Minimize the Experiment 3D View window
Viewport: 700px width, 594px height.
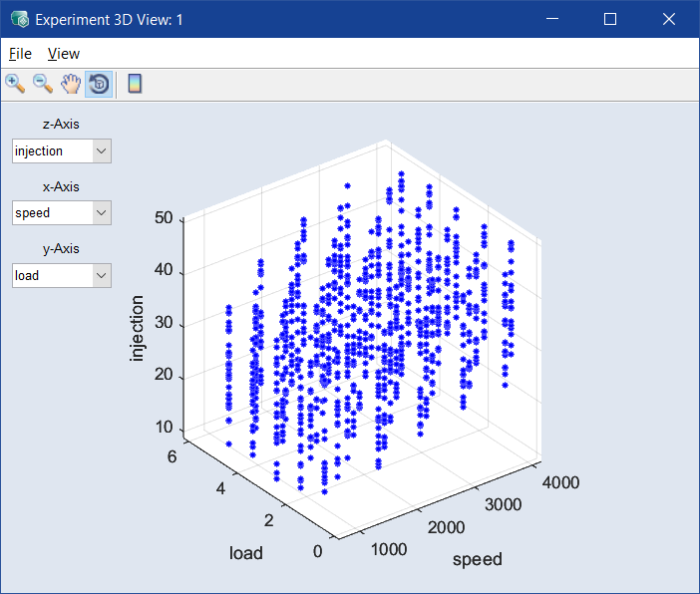tap(552, 19)
